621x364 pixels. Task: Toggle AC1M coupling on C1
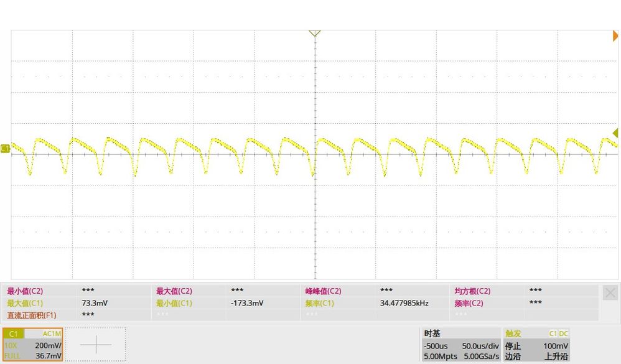[52, 334]
